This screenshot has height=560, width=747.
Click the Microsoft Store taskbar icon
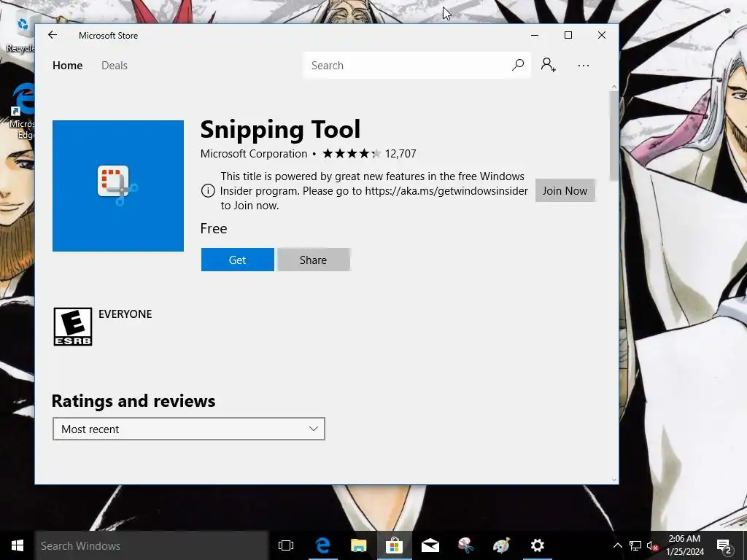point(394,545)
